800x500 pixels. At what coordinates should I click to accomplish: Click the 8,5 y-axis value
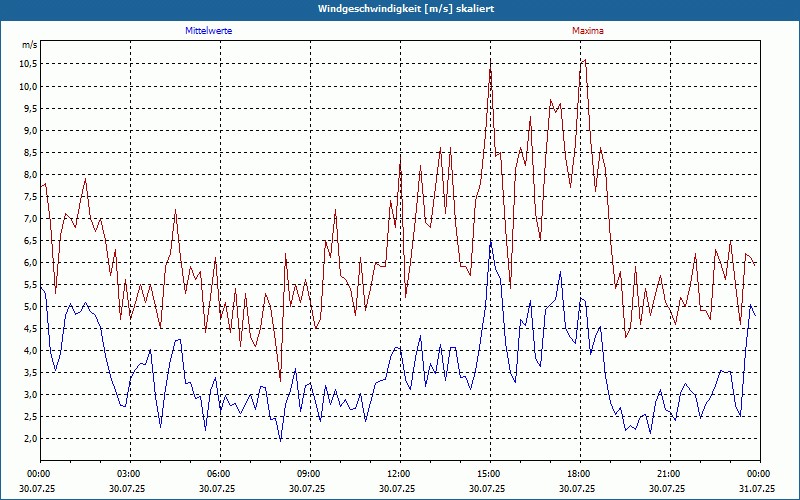pyautogui.click(x=30, y=152)
